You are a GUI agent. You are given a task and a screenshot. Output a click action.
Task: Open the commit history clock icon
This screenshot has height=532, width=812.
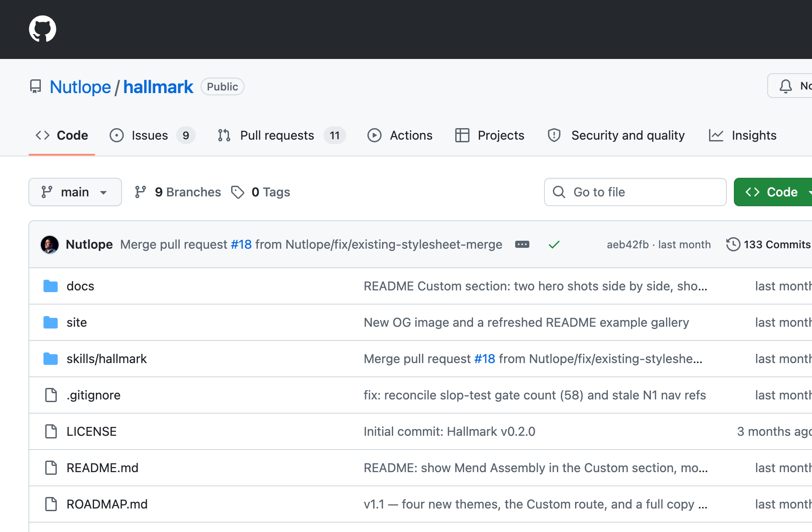coord(733,244)
